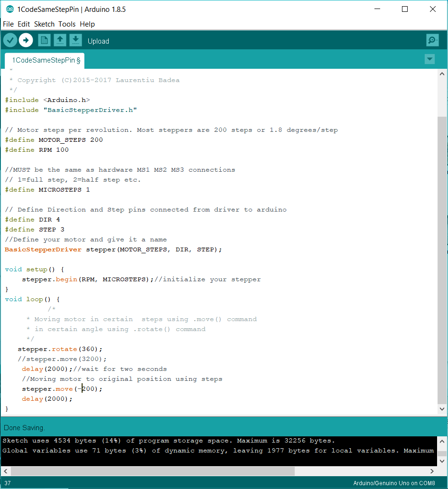Click the 'Global variables use 71 bytes' console line
This screenshot has width=448, height=489.
coord(218,451)
